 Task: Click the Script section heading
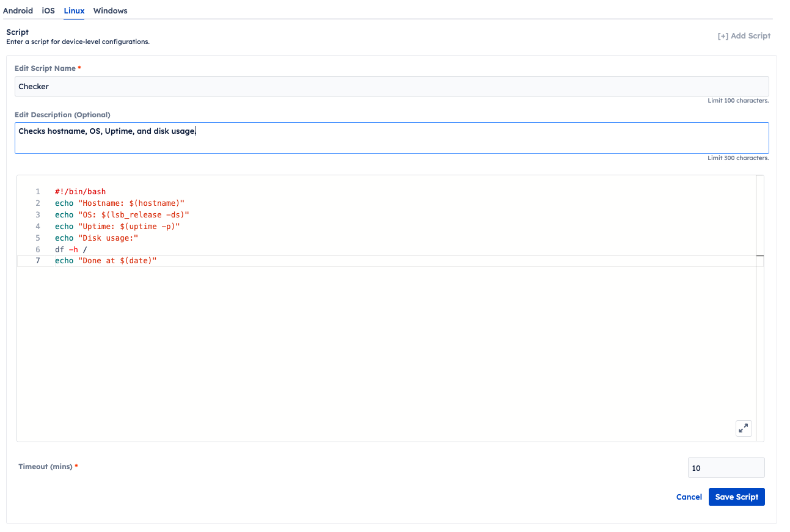click(x=18, y=32)
